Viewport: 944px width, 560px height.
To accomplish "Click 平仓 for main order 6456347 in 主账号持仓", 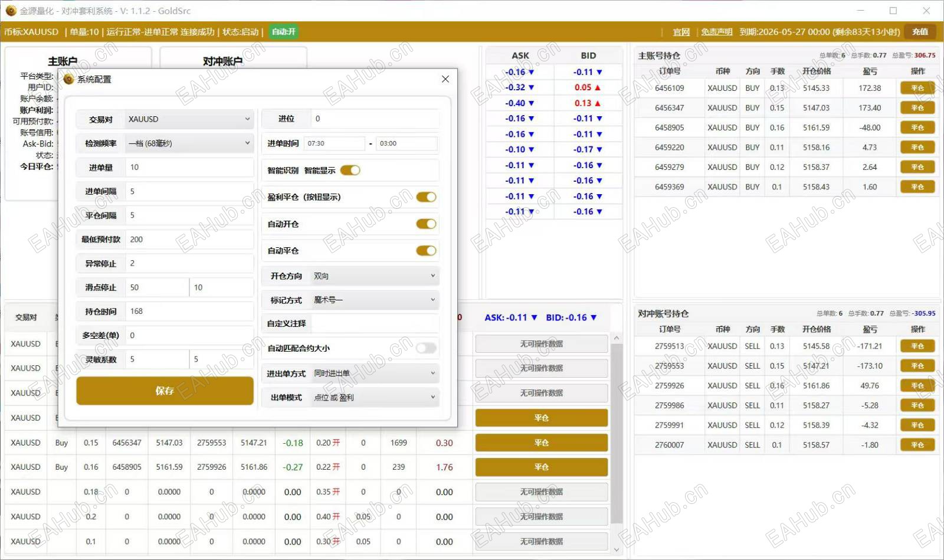I will pos(917,108).
